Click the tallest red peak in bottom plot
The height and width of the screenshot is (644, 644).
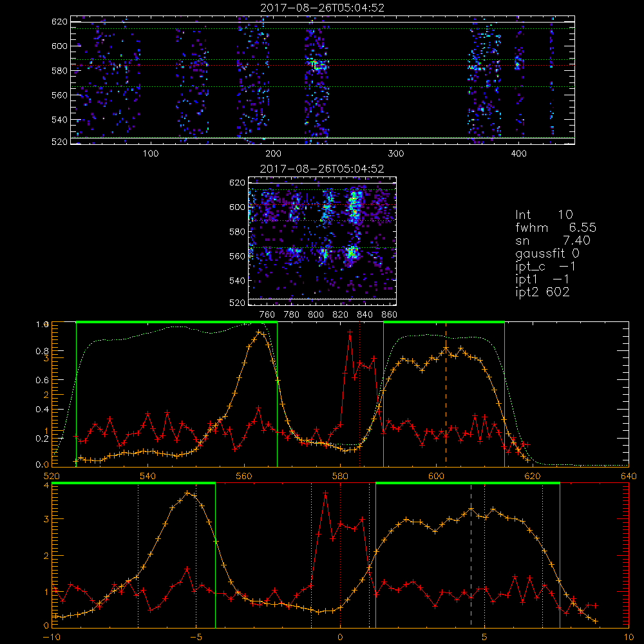325,493
